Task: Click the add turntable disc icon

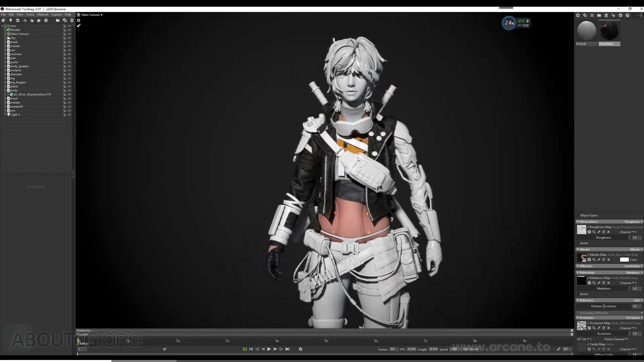Action: (46, 20)
